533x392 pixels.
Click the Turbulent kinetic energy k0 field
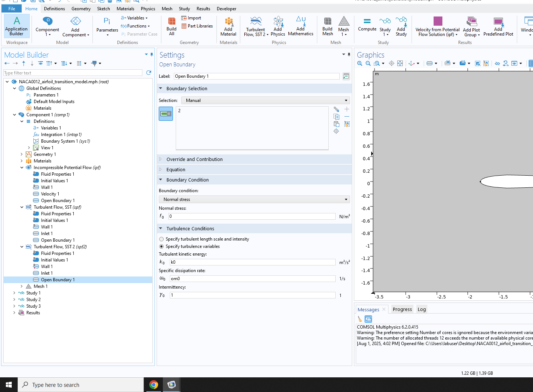(252, 262)
